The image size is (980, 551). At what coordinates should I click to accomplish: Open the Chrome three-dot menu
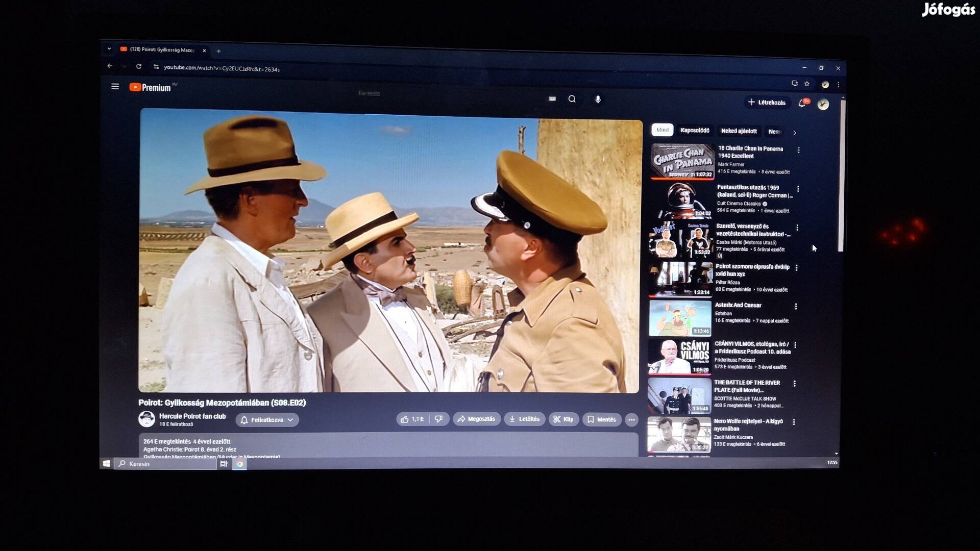[838, 85]
